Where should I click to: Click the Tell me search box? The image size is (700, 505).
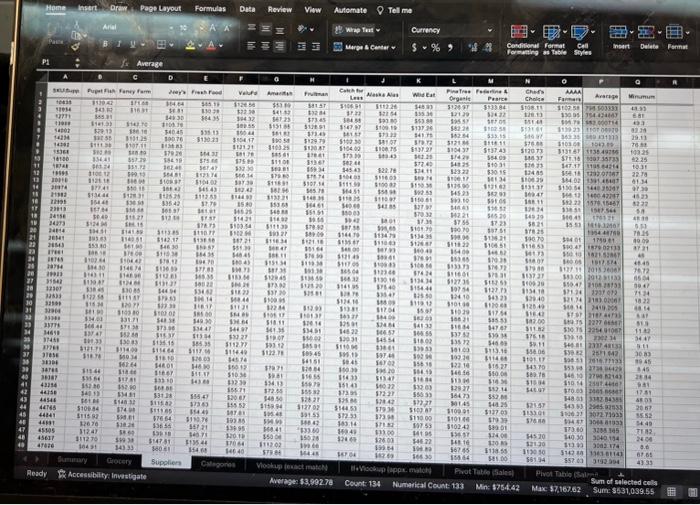tap(395, 10)
